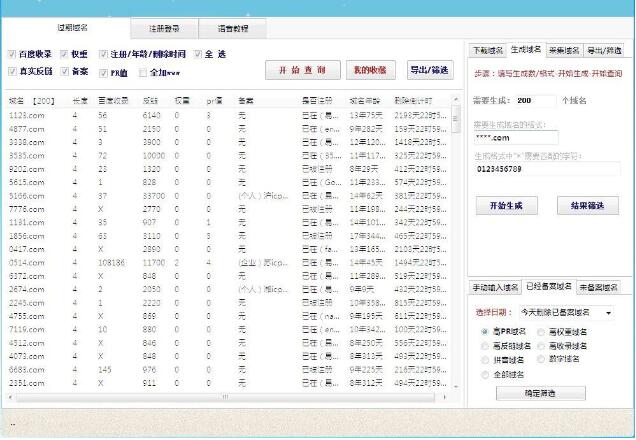Uncheck the 权重 checkbox

tap(66, 54)
